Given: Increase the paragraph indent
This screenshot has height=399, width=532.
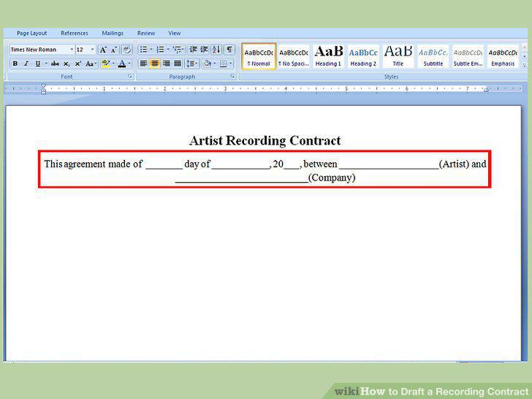Looking at the screenshot, I should point(205,50).
